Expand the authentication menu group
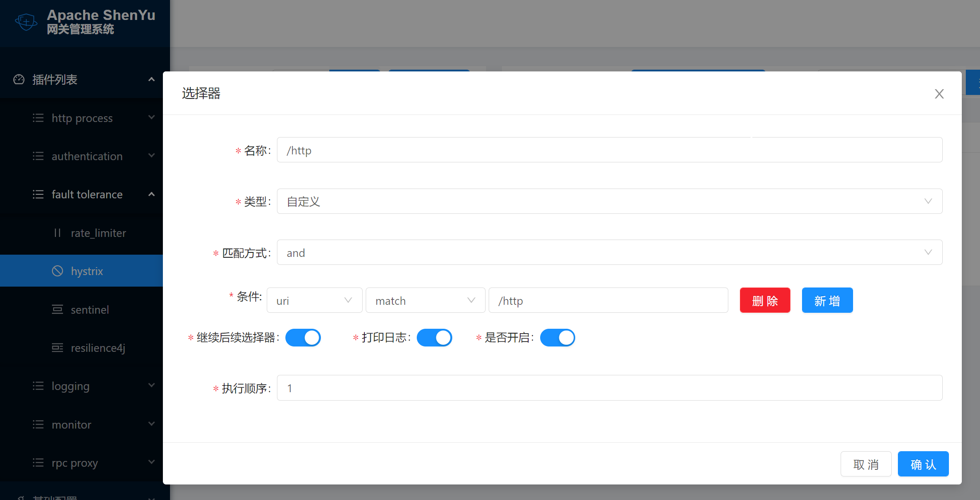Screen dimensions: 980x500 click(x=87, y=156)
